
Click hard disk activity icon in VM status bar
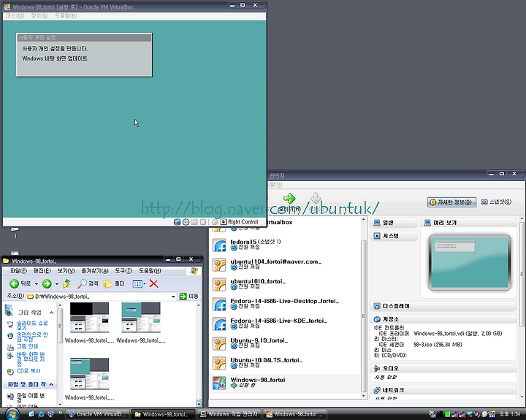click(x=177, y=222)
